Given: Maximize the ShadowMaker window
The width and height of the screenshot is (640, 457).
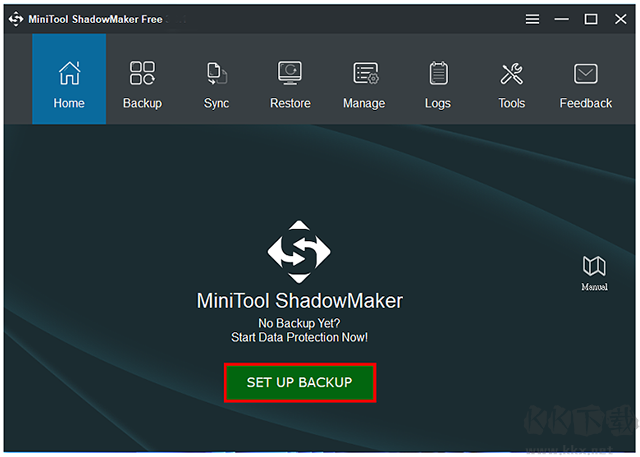Looking at the screenshot, I should click(x=591, y=19).
